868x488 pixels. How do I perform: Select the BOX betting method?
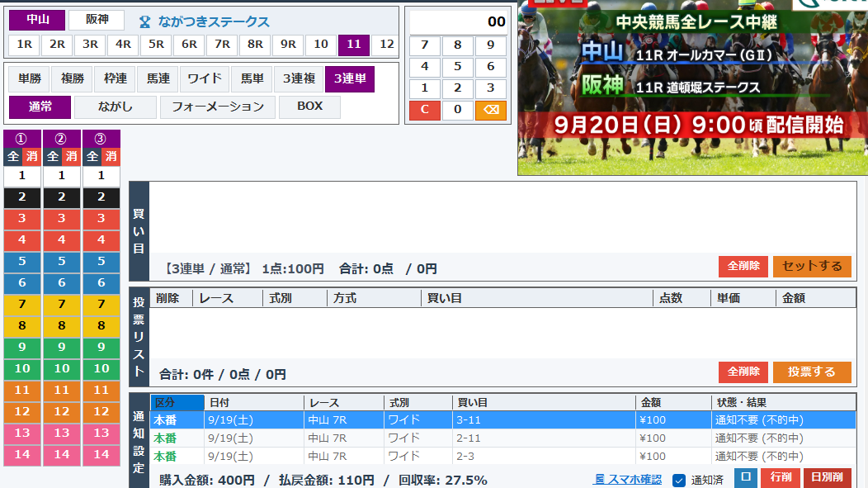pyautogui.click(x=309, y=107)
